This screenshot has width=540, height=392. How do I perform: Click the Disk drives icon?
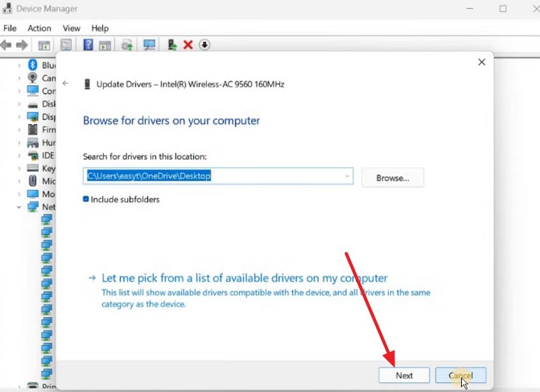tap(32, 104)
